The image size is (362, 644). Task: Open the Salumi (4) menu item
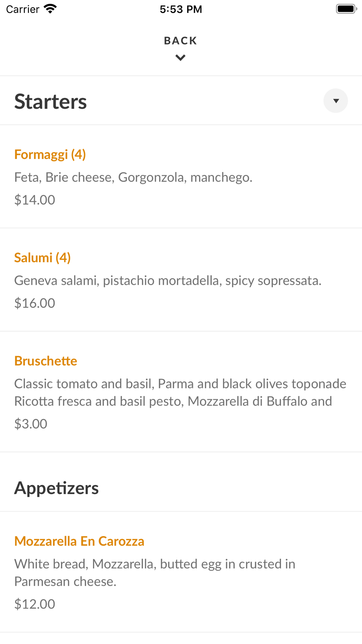click(x=42, y=258)
